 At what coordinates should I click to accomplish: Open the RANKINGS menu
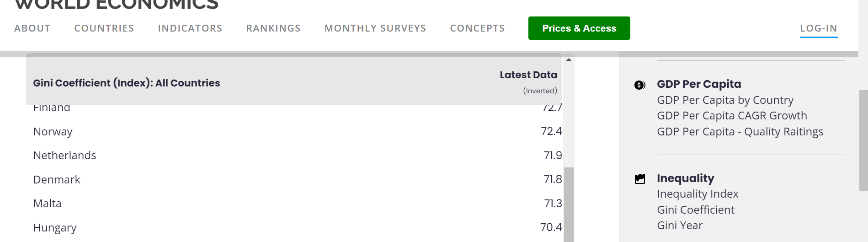coord(273,28)
